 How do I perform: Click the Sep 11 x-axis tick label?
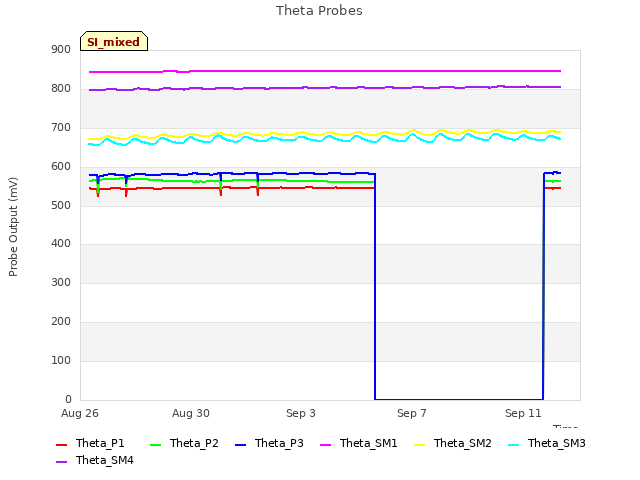pyautogui.click(x=523, y=413)
